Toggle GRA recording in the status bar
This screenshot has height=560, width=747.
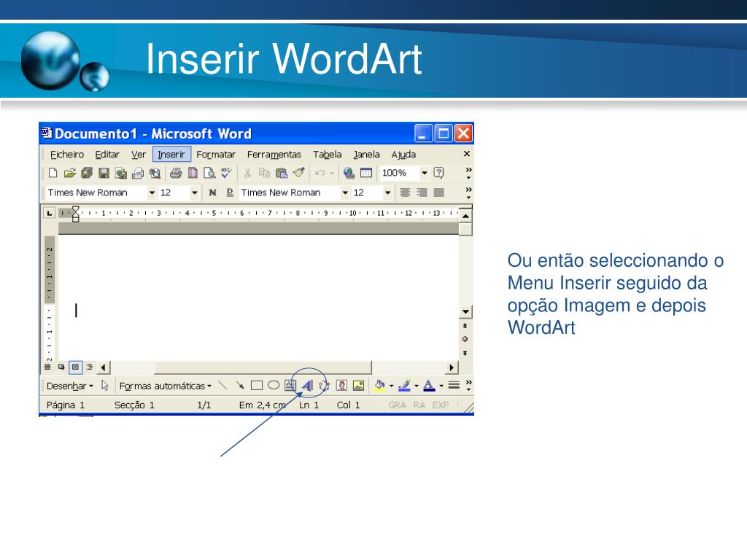(x=397, y=405)
